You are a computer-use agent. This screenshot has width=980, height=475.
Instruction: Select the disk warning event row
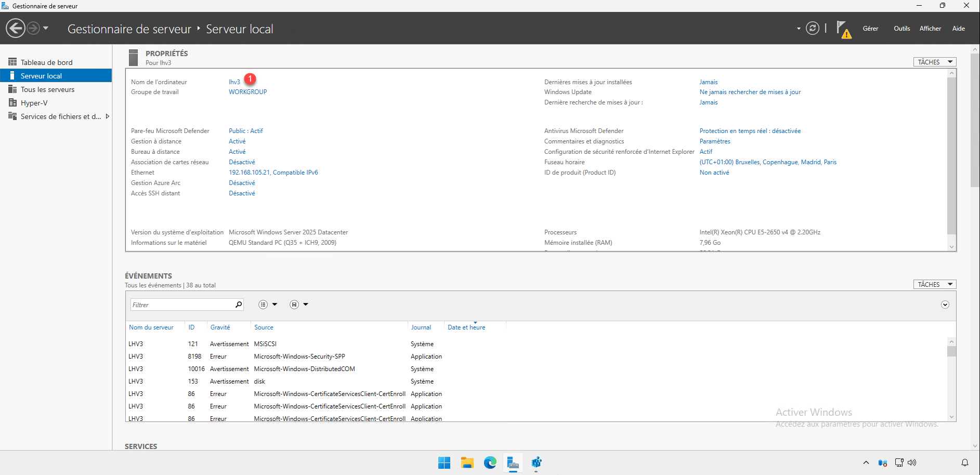pyautogui.click(x=535, y=381)
